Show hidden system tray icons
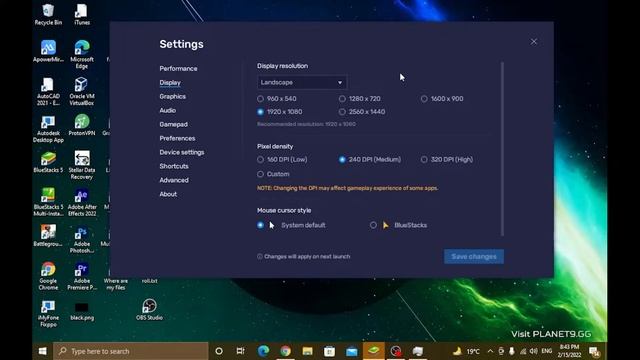Viewport: 640px width, 360px height. click(490, 351)
